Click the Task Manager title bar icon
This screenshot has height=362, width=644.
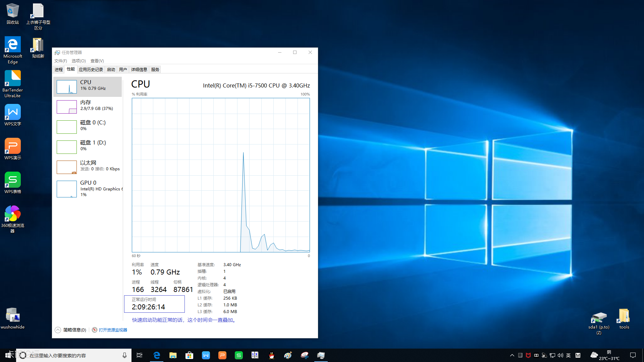point(57,53)
